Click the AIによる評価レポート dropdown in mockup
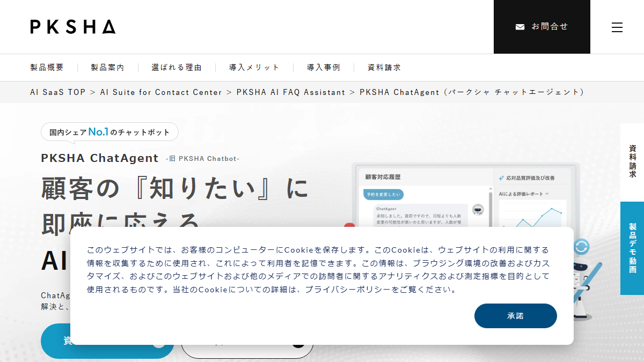 click(524, 194)
